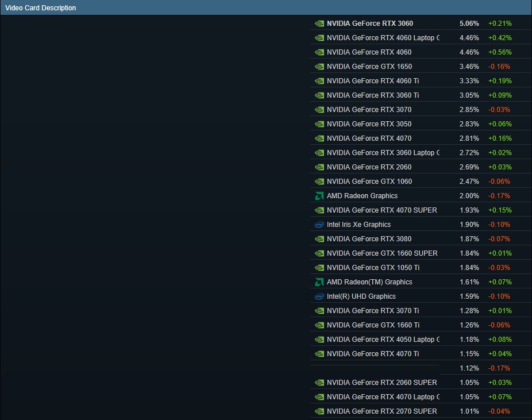The image size is (532, 420).
Task: Select NVIDIA GeForce RTX 2070 SUPER text
Action: pyautogui.click(x=381, y=411)
